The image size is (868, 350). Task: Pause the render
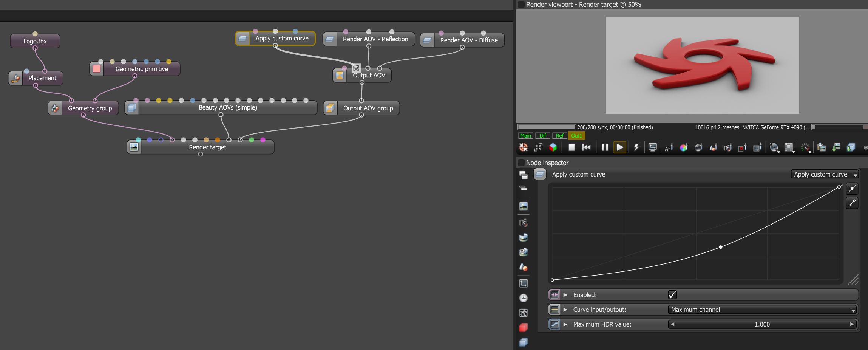[605, 147]
